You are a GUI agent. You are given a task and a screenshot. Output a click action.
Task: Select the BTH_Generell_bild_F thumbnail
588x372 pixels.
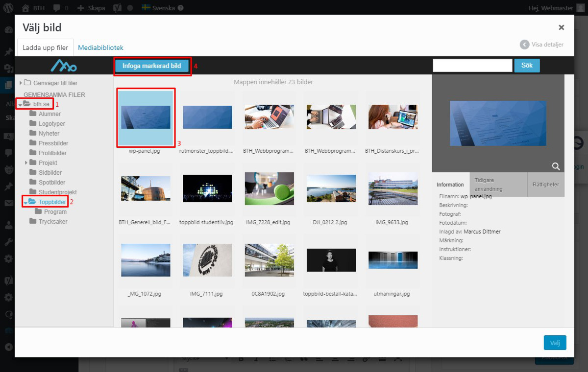click(146, 188)
